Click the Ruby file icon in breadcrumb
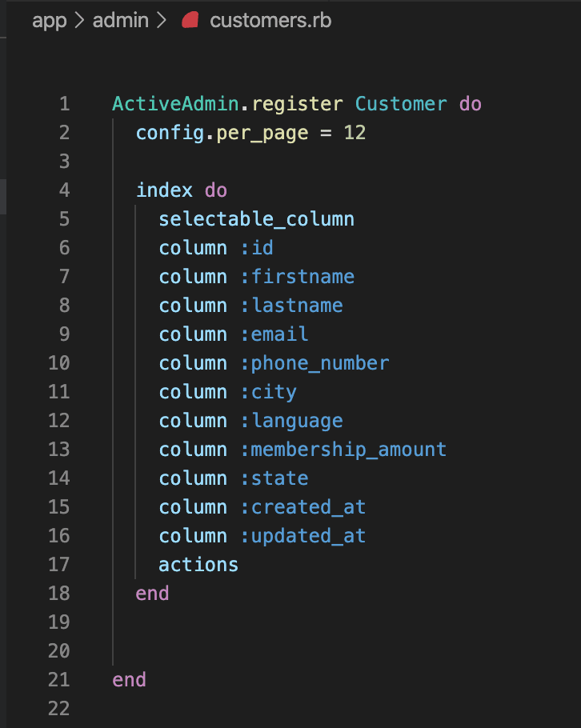Image resolution: width=581 pixels, height=728 pixels. 190,21
